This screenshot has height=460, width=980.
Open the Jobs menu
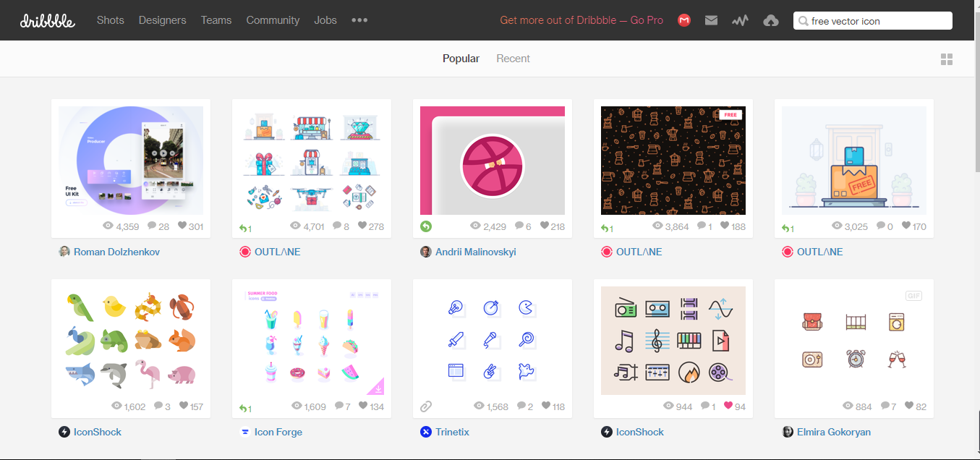tap(325, 20)
